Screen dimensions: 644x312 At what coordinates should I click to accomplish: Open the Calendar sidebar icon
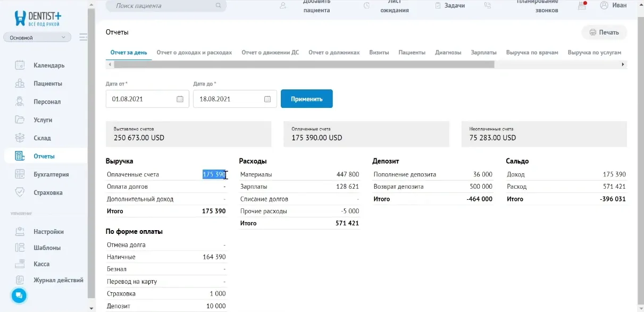coord(20,65)
